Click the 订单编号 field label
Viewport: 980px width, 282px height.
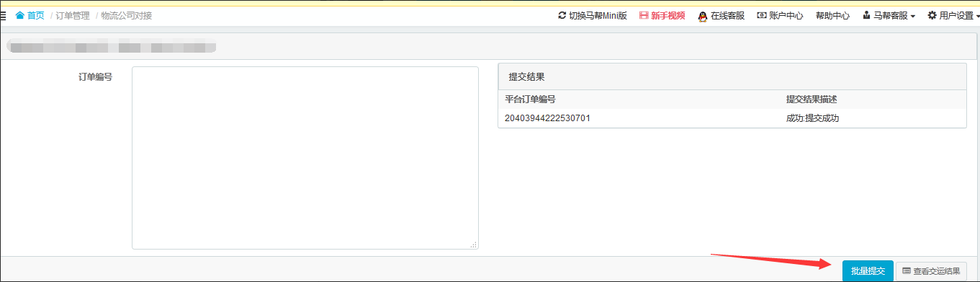click(x=95, y=76)
